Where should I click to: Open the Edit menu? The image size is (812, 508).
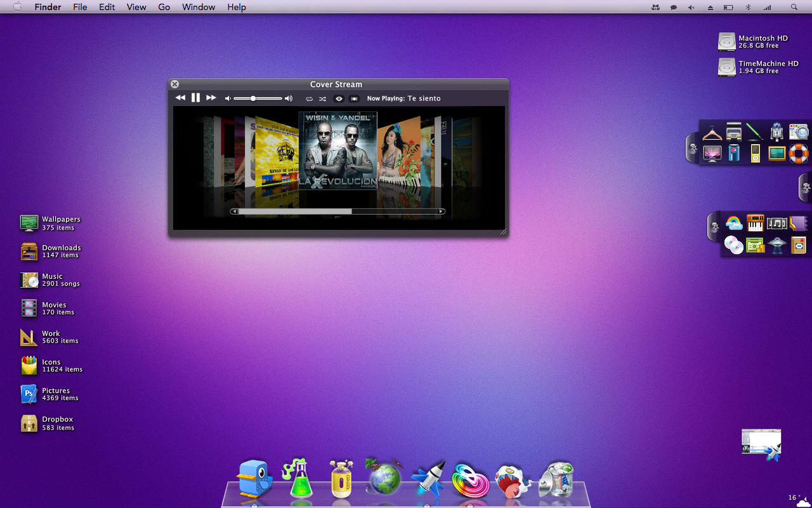tap(107, 7)
